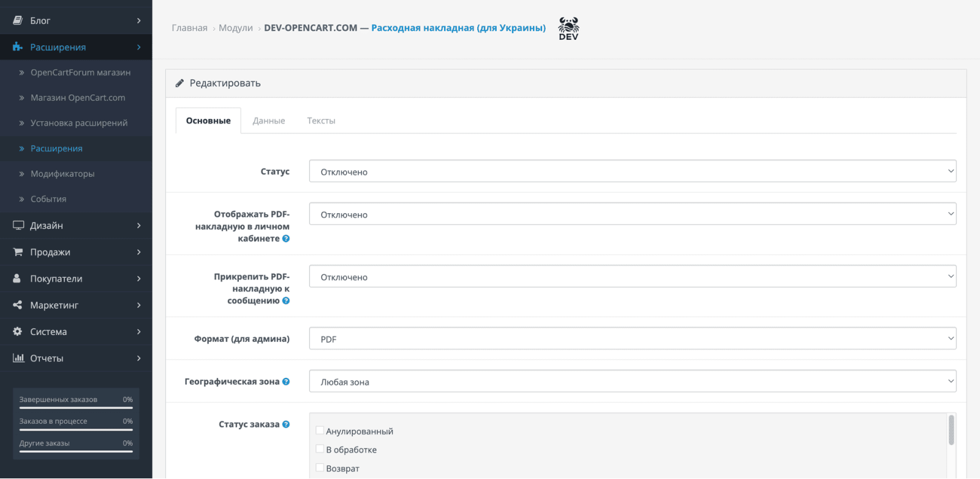Viewport: 980px width, 479px height.
Task: Click the Расширения puzzle piece icon
Action: coord(18,47)
